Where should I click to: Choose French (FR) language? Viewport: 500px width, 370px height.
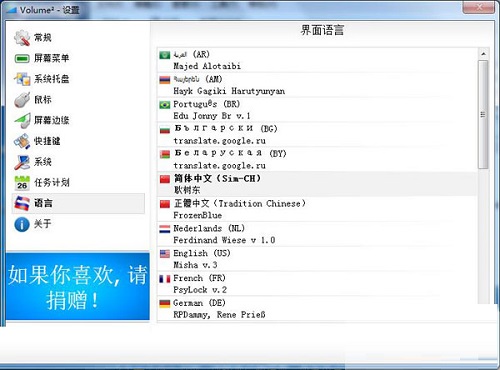317,284
